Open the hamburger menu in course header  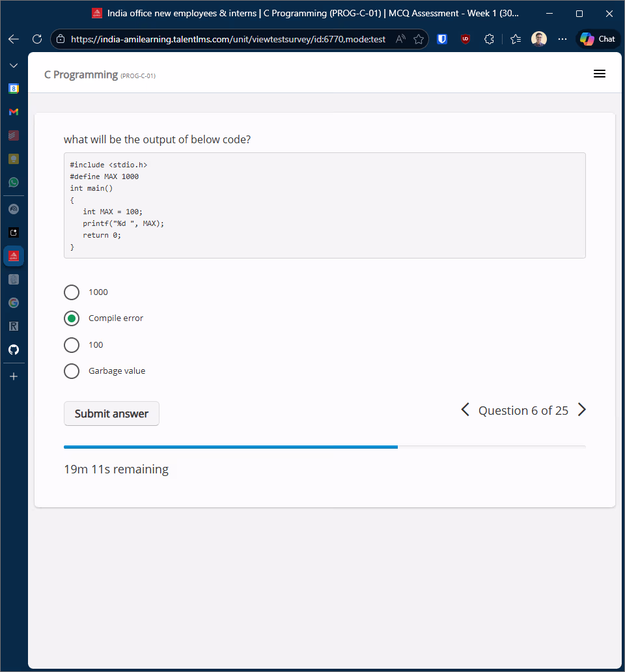tap(600, 74)
